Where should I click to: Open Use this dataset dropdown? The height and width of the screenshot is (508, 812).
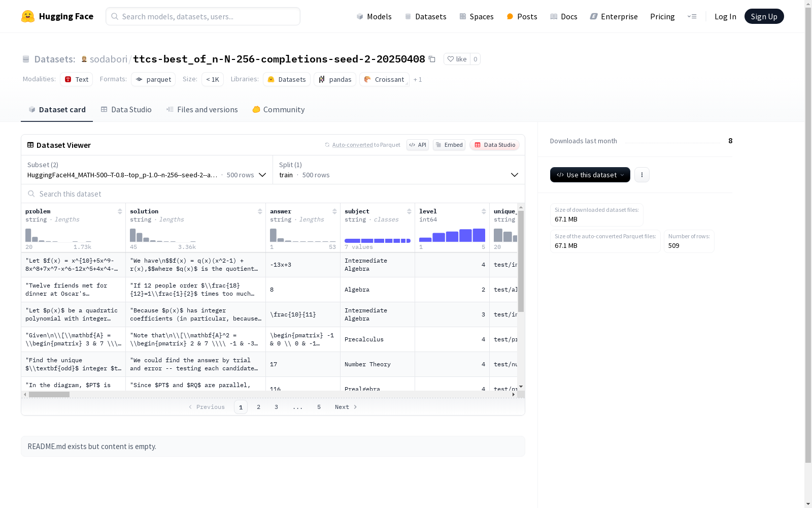pyautogui.click(x=590, y=175)
